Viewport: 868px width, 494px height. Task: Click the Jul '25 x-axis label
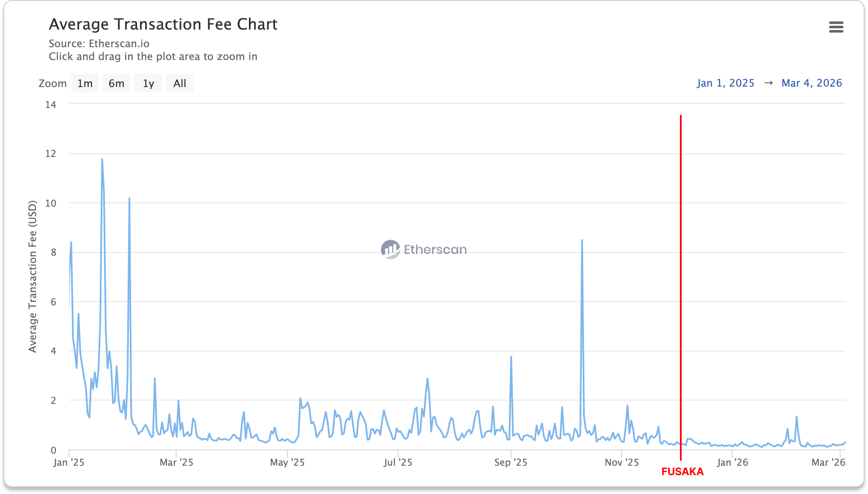click(398, 462)
